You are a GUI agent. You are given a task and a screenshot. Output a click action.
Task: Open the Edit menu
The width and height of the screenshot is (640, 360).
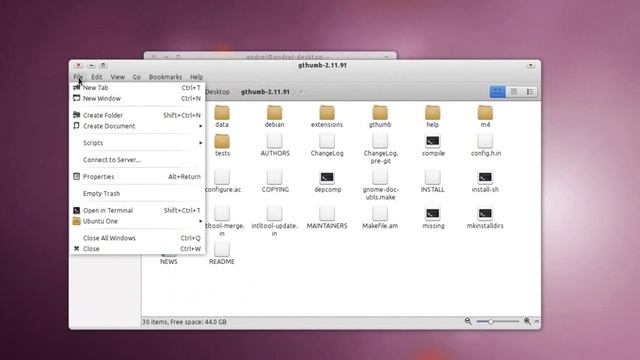point(97,77)
